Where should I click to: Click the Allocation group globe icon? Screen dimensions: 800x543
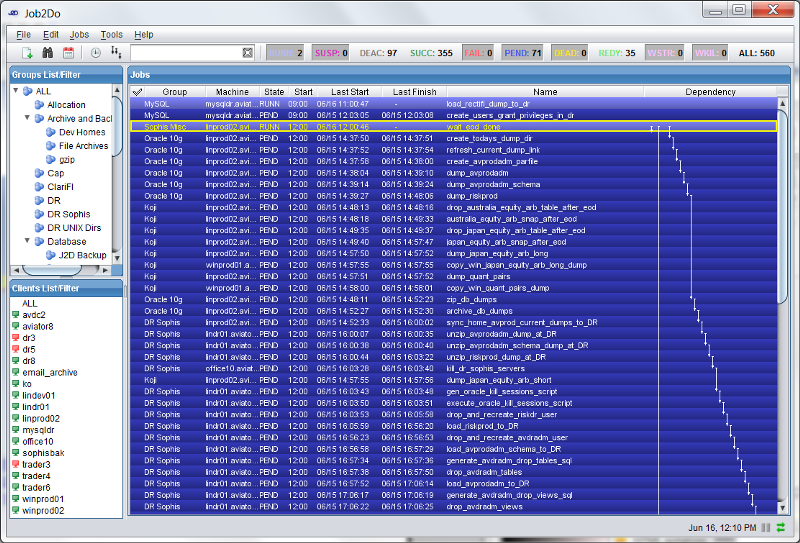pyautogui.click(x=39, y=105)
